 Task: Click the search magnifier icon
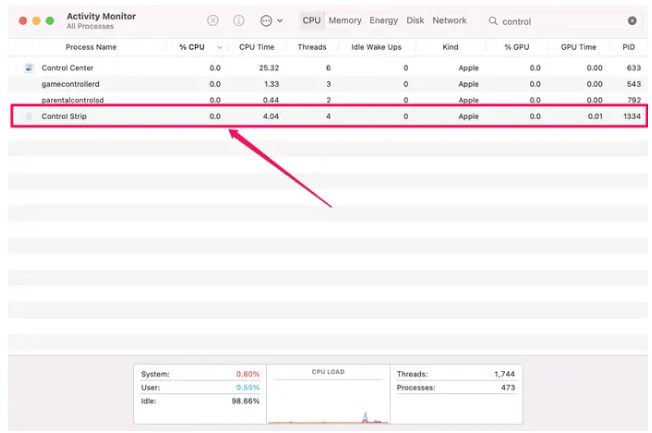pyautogui.click(x=493, y=21)
